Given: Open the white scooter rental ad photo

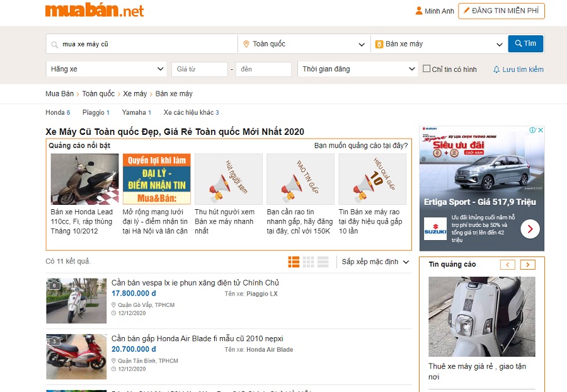Looking at the screenshot, I should (x=482, y=317).
